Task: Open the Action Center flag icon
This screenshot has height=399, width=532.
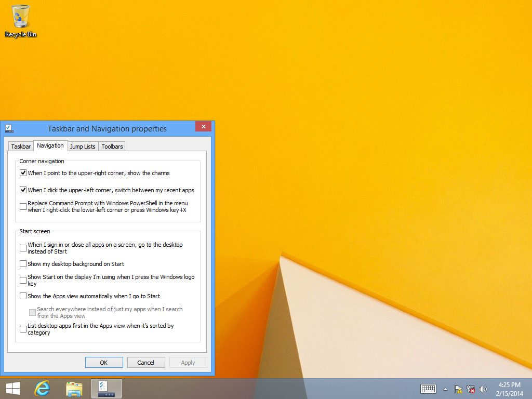Action: [458, 389]
